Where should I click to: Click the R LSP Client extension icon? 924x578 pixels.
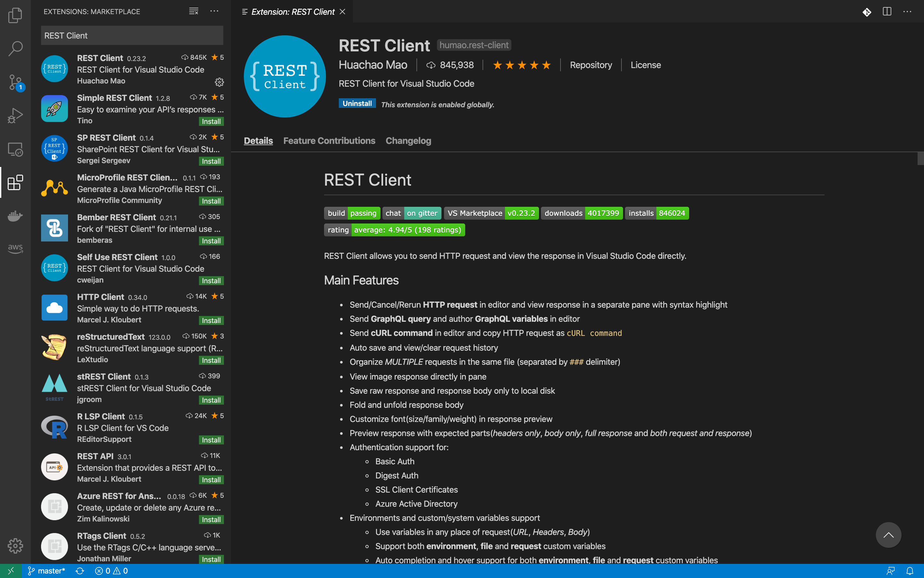pyautogui.click(x=54, y=427)
